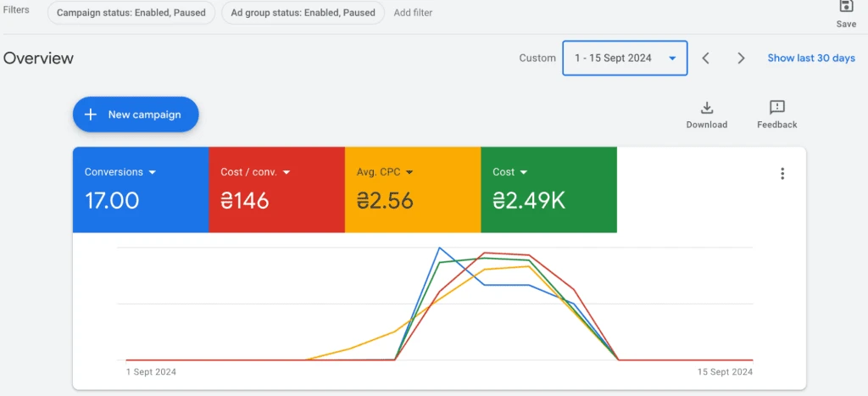868x396 pixels.
Task: Click the 15 Sept 2024 chart axis label
Action: click(725, 372)
